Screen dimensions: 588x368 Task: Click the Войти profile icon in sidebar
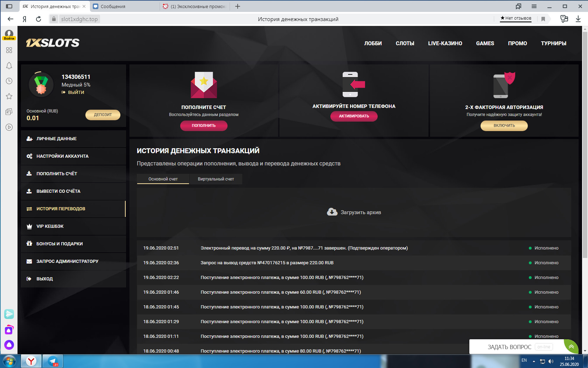click(x=9, y=35)
